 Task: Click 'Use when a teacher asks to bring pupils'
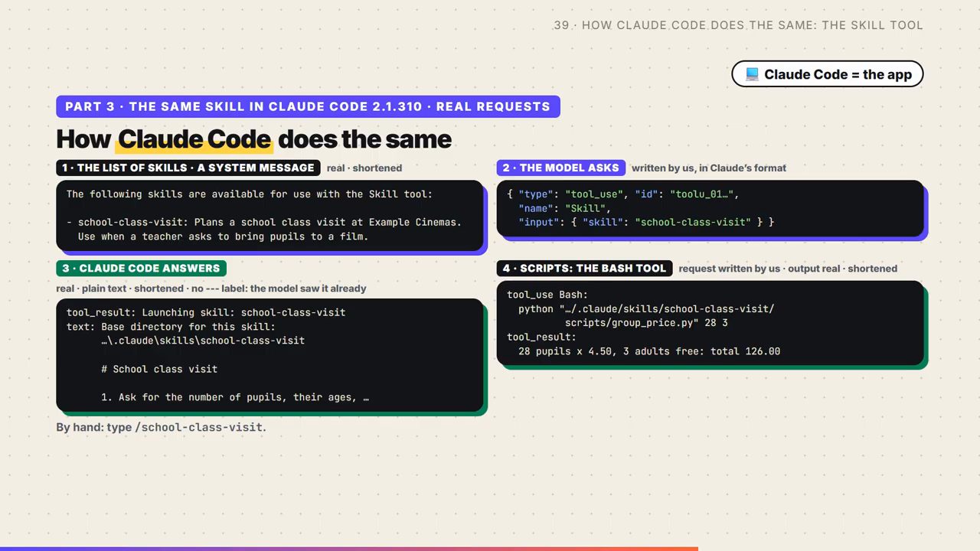(x=223, y=236)
